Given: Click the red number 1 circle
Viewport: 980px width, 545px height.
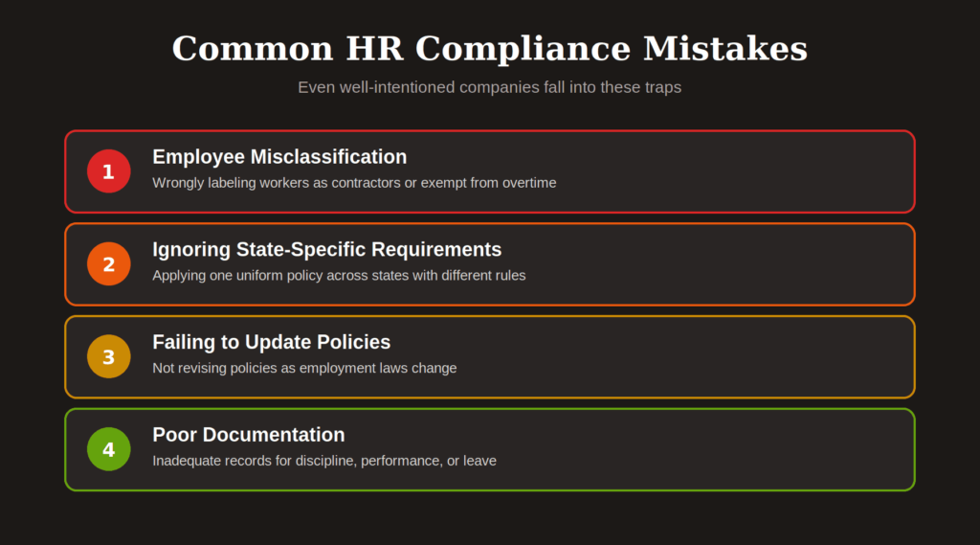Looking at the screenshot, I should [x=109, y=170].
